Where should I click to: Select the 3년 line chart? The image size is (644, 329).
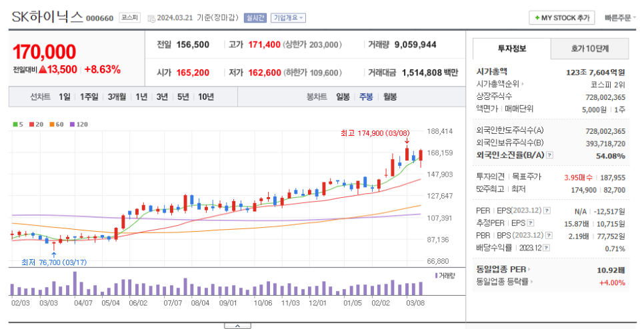162,97
